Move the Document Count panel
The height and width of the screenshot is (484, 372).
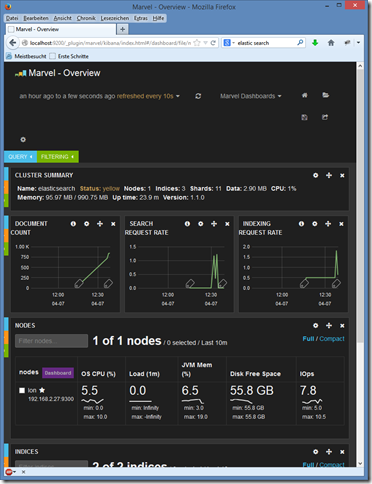pos(100,224)
